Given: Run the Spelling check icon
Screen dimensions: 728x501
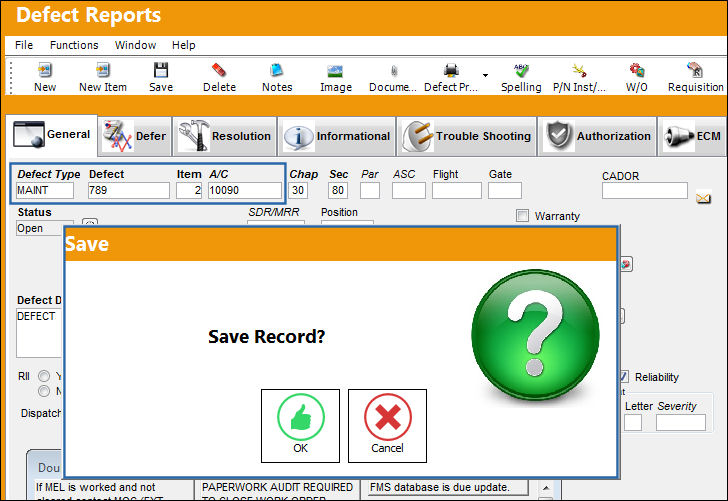Looking at the screenshot, I should coord(521,70).
